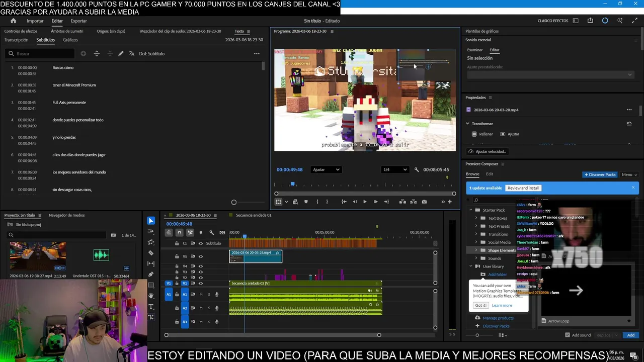The width and height of the screenshot is (644, 362).
Task: Click Manage products link
Action: pyautogui.click(x=498, y=318)
